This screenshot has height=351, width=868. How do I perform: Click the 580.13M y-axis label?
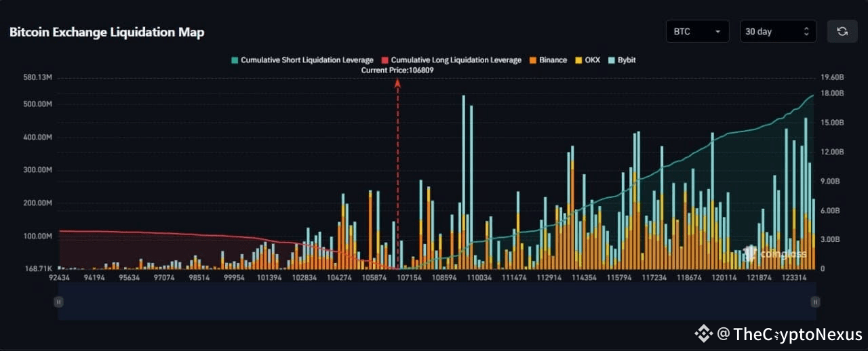pyautogui.click(x=37, y=78)
